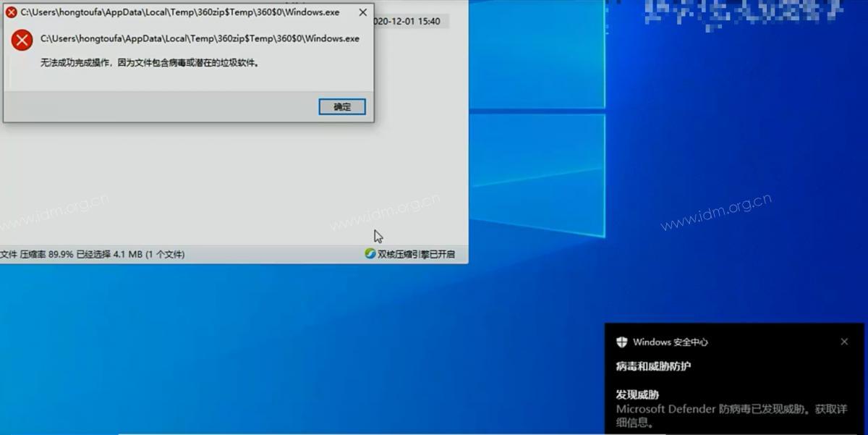
Task: Click the red error icon in dialog title bar
Action: (12, 12)
